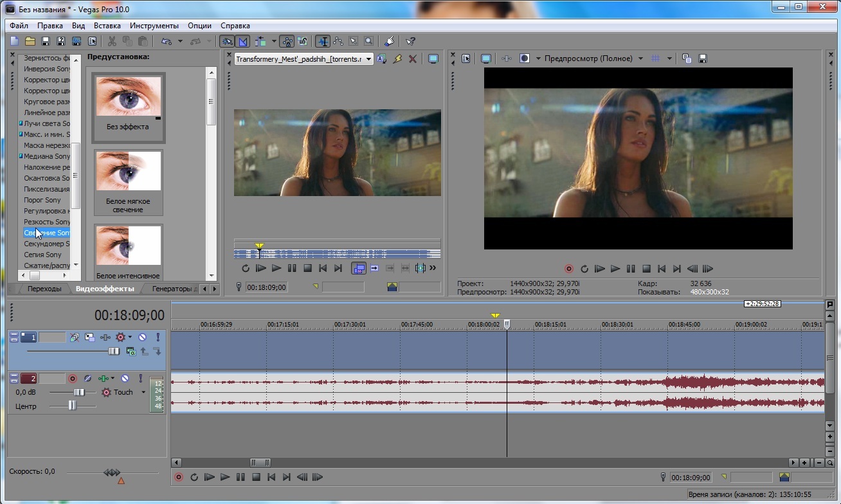
Task: Arm audio track 2 for recording
Action: [73, 379]
